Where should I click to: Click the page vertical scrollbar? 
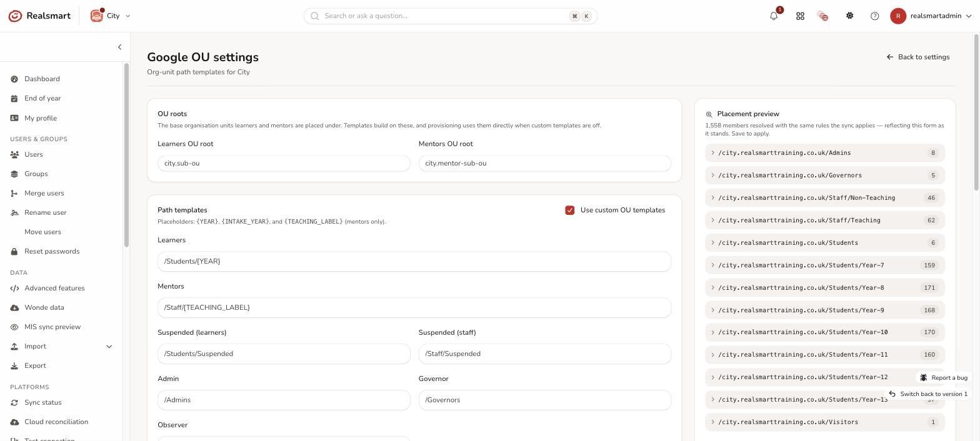[976, 112]
